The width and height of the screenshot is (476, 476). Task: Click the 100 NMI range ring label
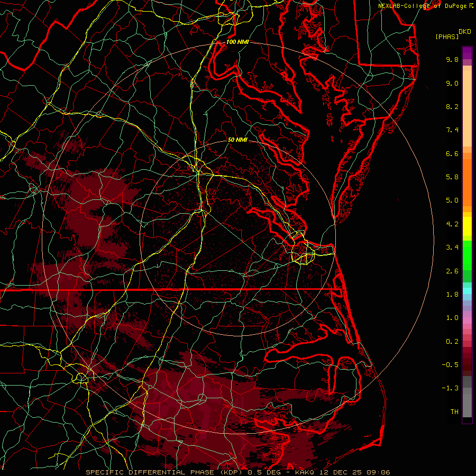[x=237, y=42]
